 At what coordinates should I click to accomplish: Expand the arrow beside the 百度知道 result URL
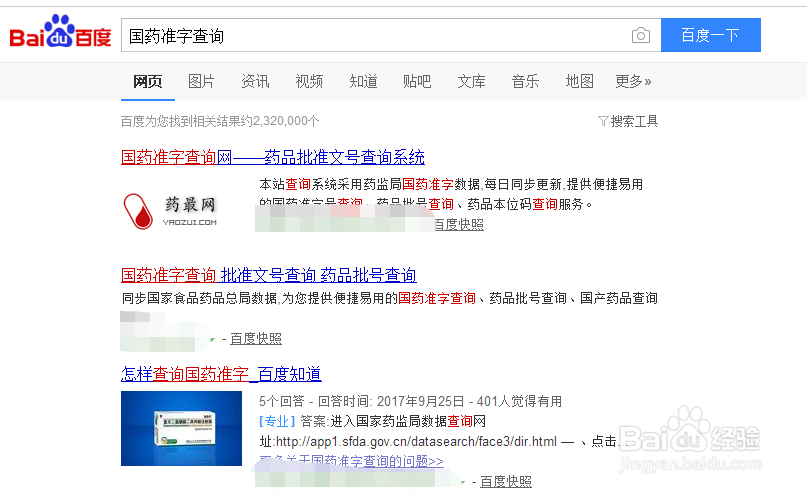coord(463,483)
